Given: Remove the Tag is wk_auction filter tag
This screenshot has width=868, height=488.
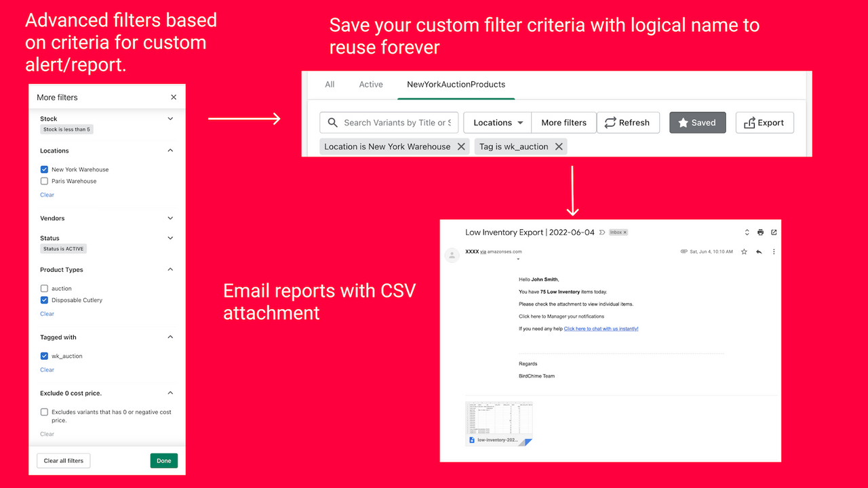Looking at the screenshot, I should 559,146.
